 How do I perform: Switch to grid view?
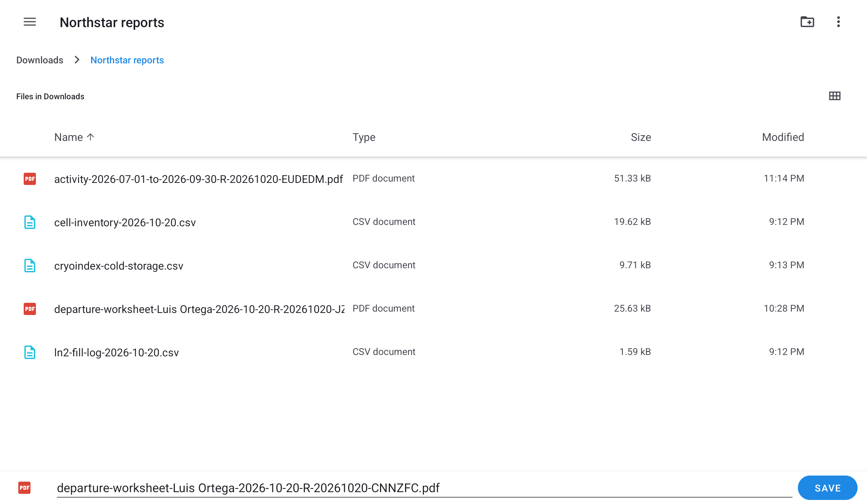[x=835, y=96]
